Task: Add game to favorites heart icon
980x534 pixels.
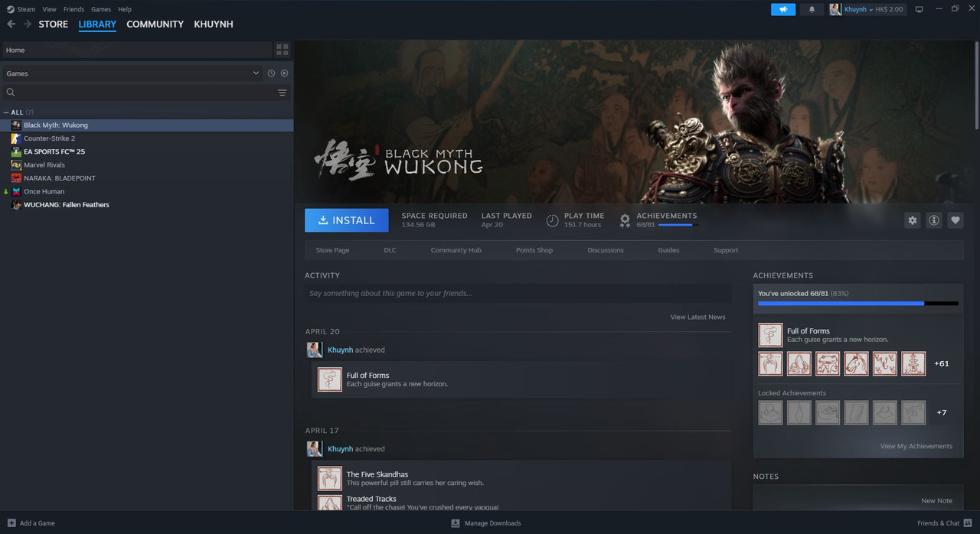Action: [x=955, y=220]
